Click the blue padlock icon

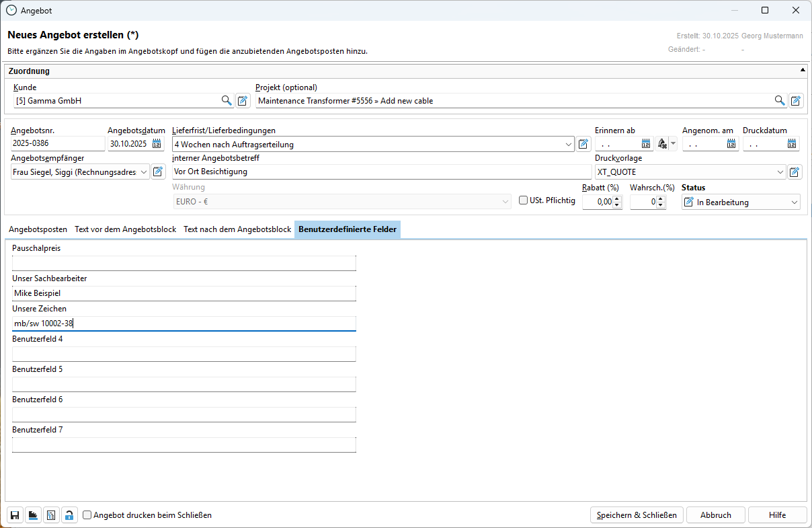click(69, 515)
